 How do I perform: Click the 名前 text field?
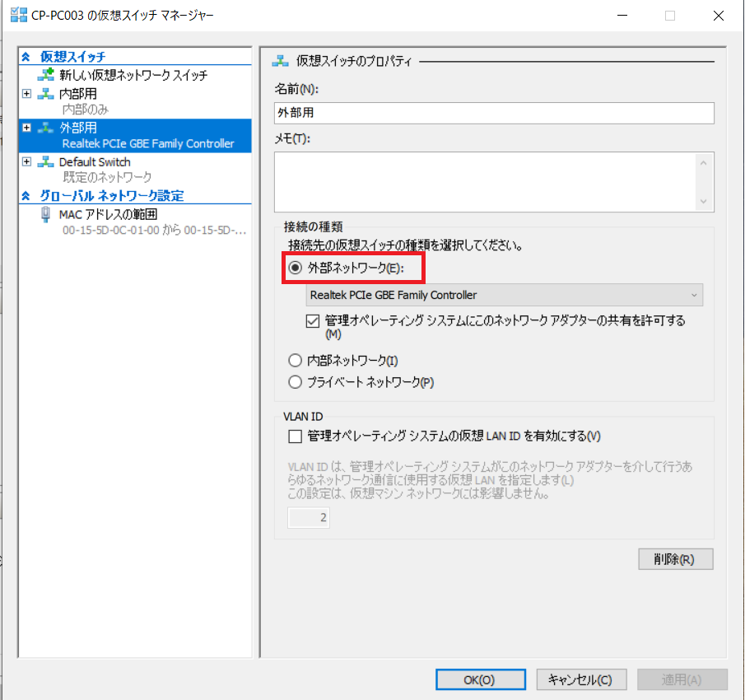click(494, 113)
